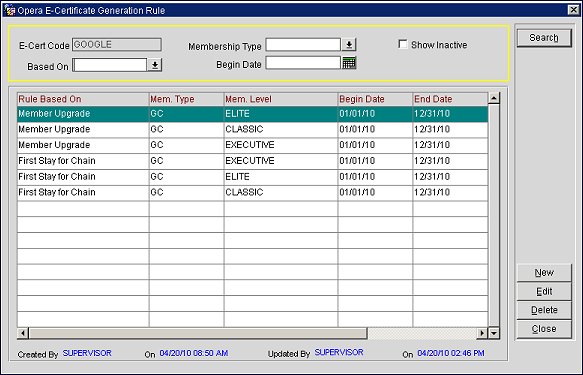
Task: Open the Begin Date calendar picker
Action: tap(349, 63)
